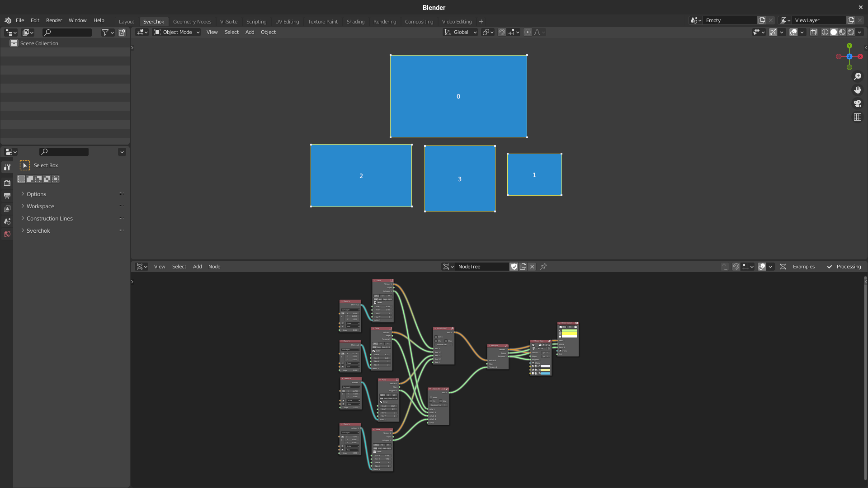Switch viewport to Rendered shading mode
The image size is (868, 488).
click(x=852, y=32)
